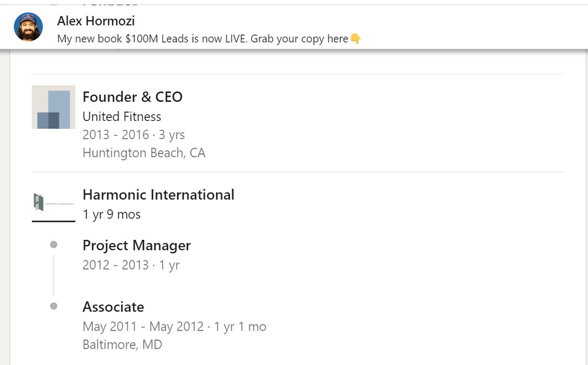The image size is (588, 365).
Task: Click the Project Manager timeline dot
Action: click(x=54, y=245)
